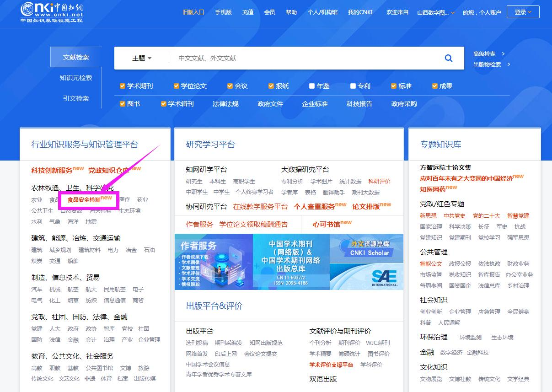
Task: Open the 乡村治理 link
Action: pos(518,285)
